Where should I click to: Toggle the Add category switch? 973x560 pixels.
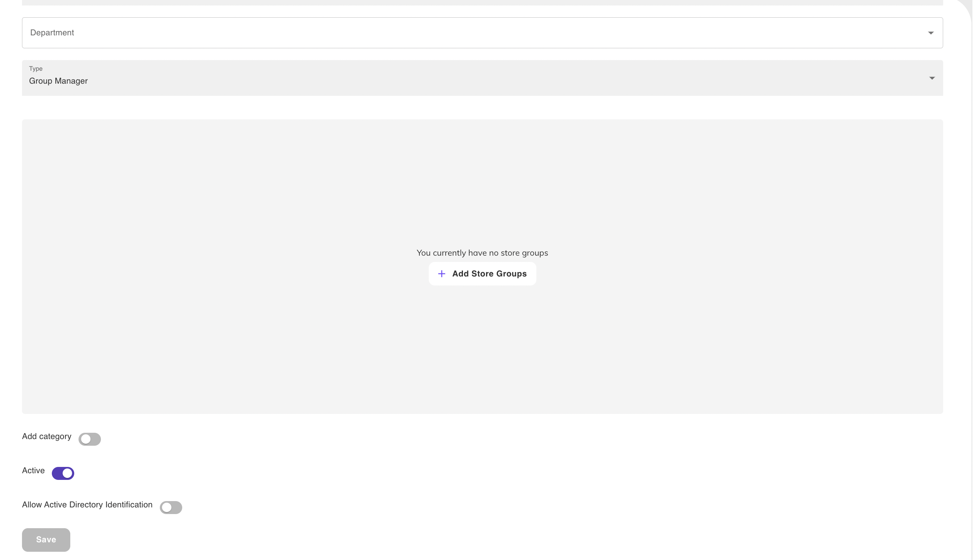point(90,439)
